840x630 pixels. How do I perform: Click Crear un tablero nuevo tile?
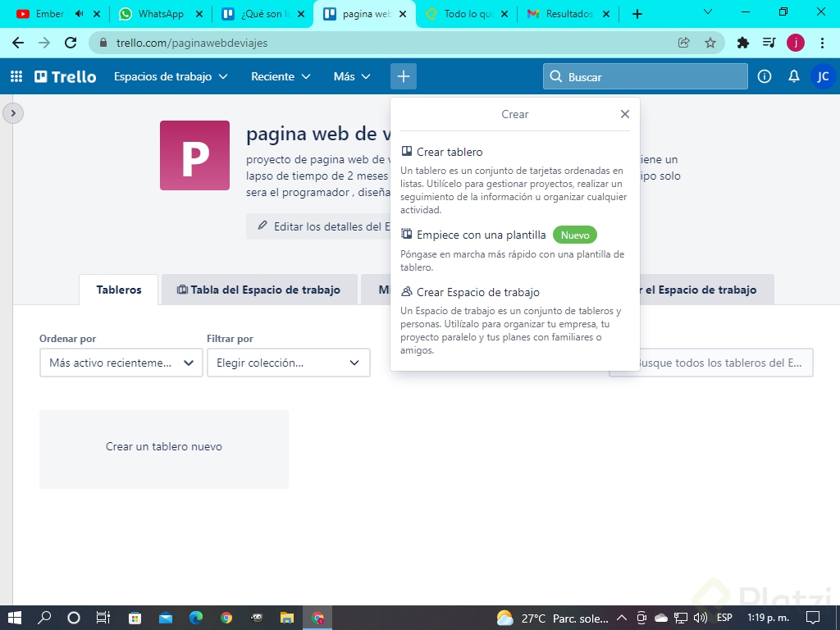(163, 447)
